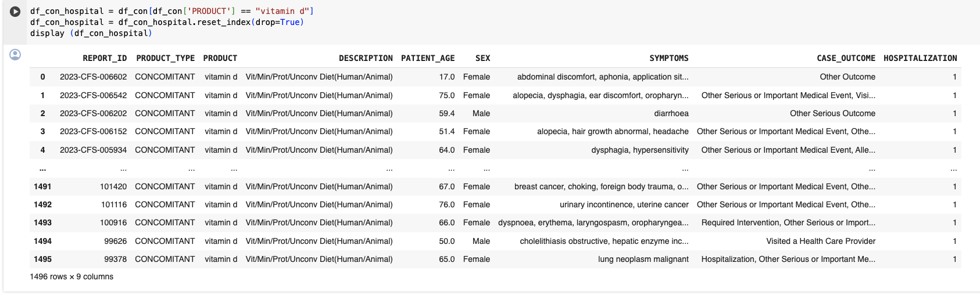Click the DESCRIPTION column header
The height and width of the screenshot is (295, 980).
(x=366, y=58)
